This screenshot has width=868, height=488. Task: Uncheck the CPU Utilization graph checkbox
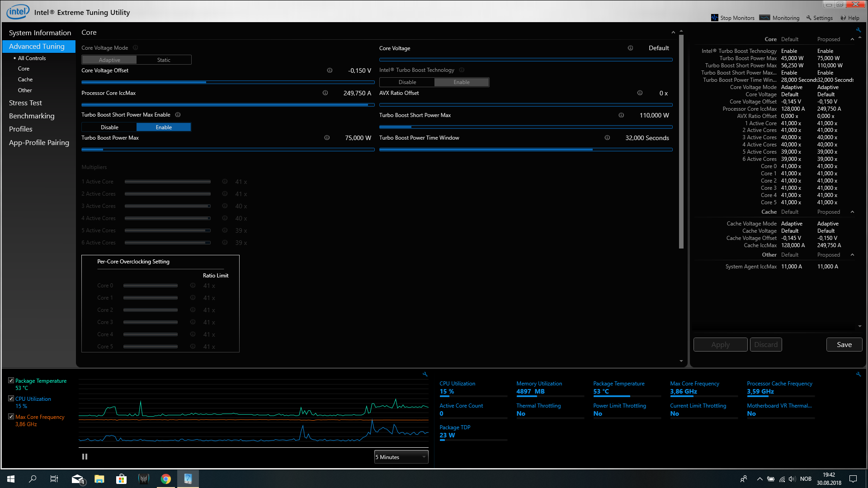tap(11, 399)
